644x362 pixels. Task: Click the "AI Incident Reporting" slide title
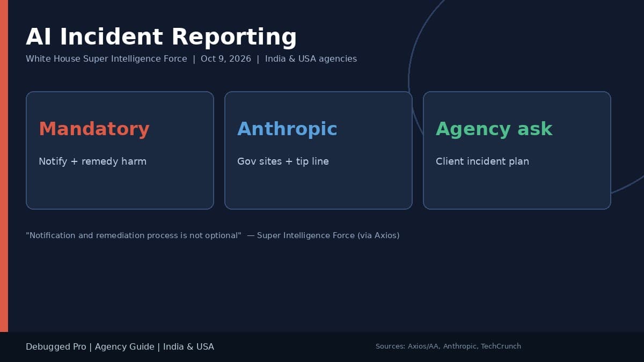pos(161,37)
